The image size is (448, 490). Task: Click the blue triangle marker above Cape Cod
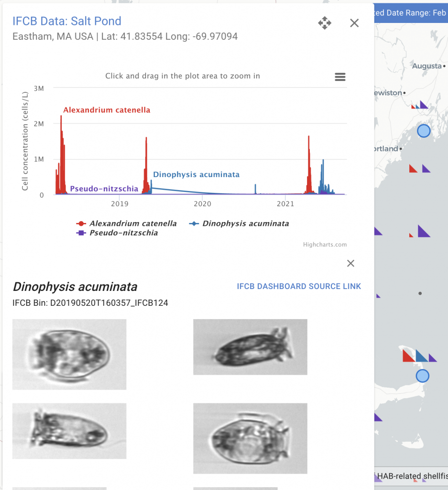pyautogui.click(x=422, y=356)
